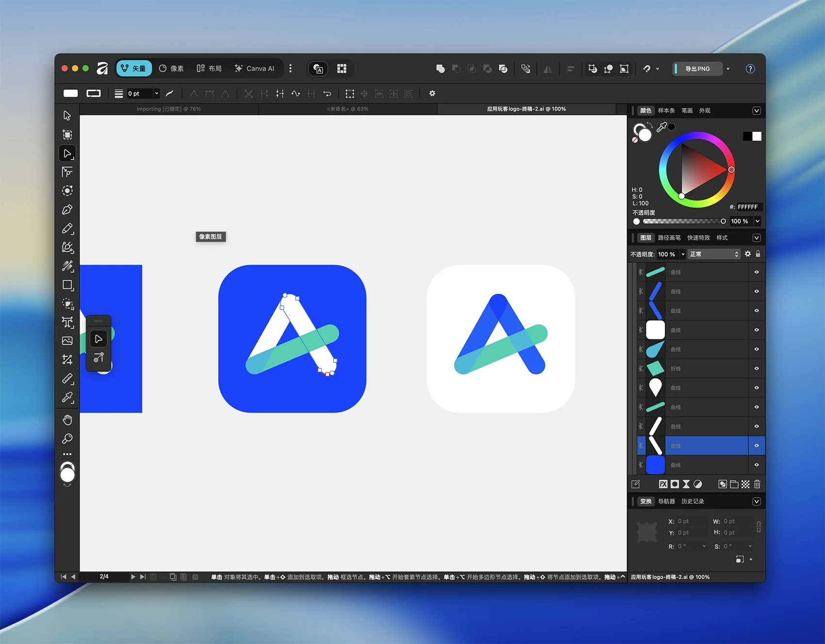825x644 pixels.
Task: Go to the previous page arrow
Action: tap(73, 577)
